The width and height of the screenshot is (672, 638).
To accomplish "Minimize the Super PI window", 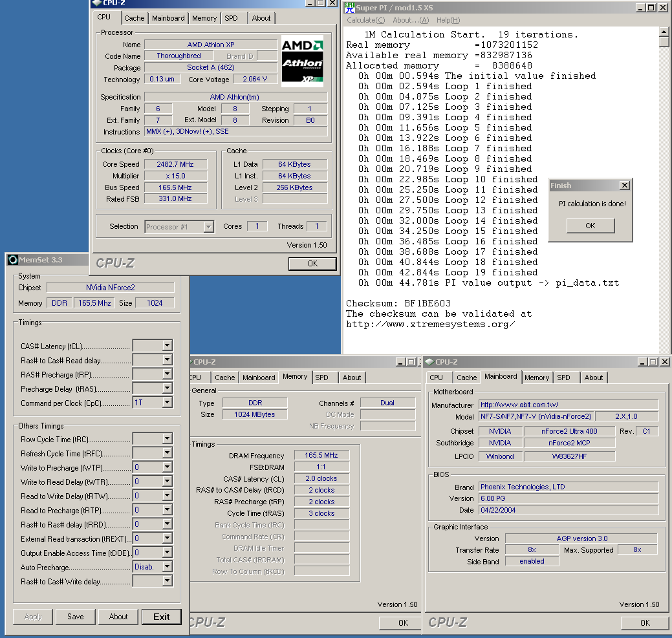I will tap(641, 7).
